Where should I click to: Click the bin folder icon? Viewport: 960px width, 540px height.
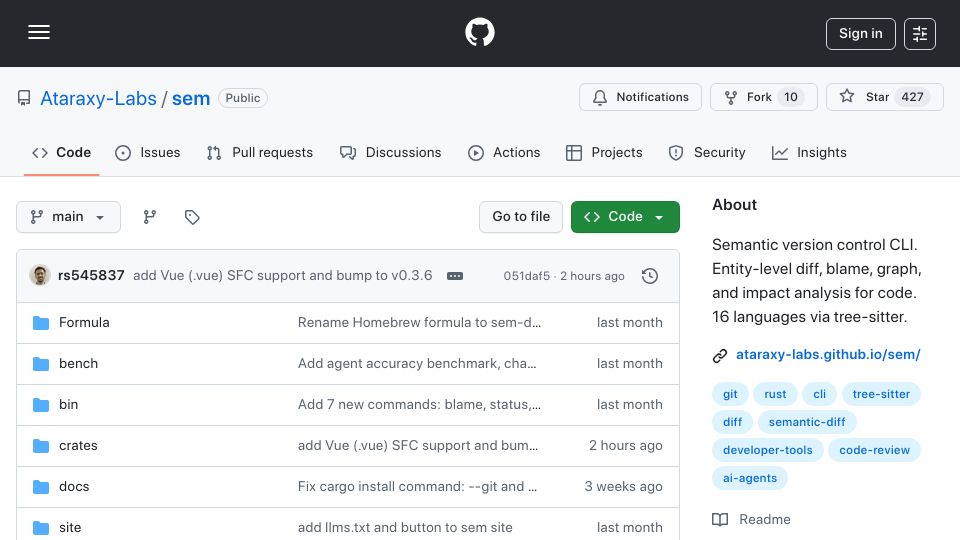(x=41, y=405)
